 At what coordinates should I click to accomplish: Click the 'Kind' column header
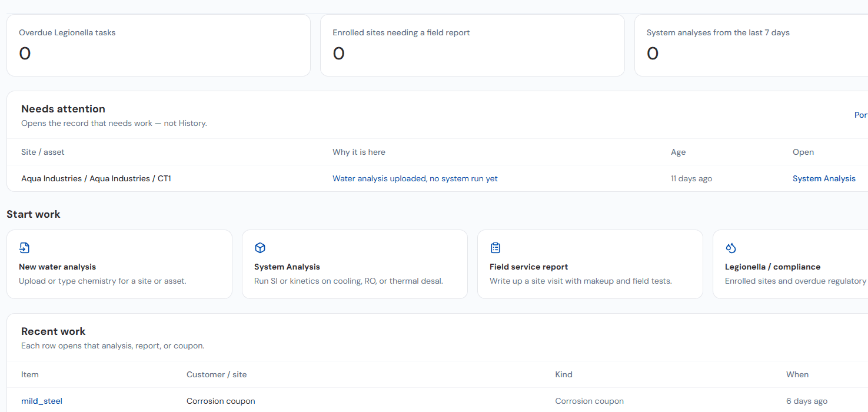564,374
